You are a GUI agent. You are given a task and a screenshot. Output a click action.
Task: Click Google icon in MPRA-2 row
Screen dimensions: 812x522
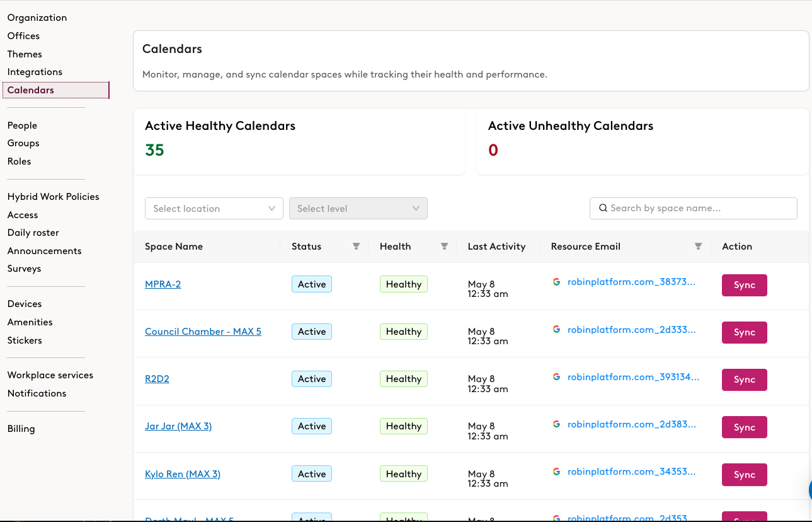[x=556, y=282]
